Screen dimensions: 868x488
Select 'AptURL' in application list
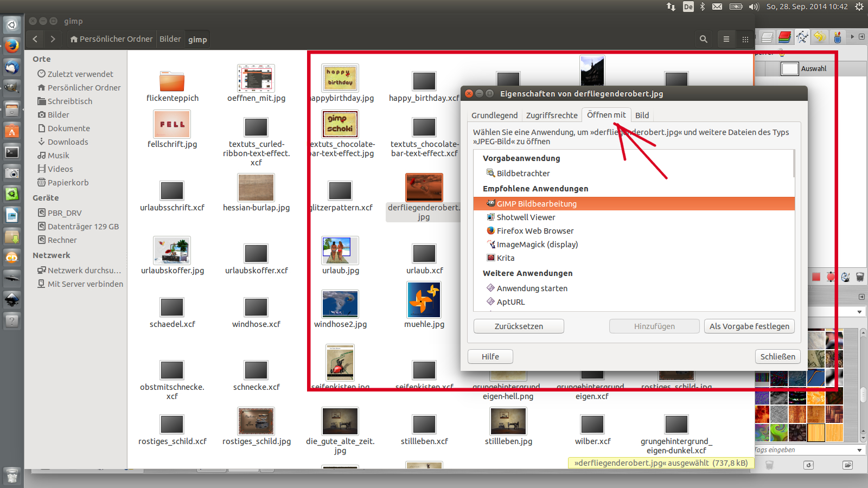[634, 302]
